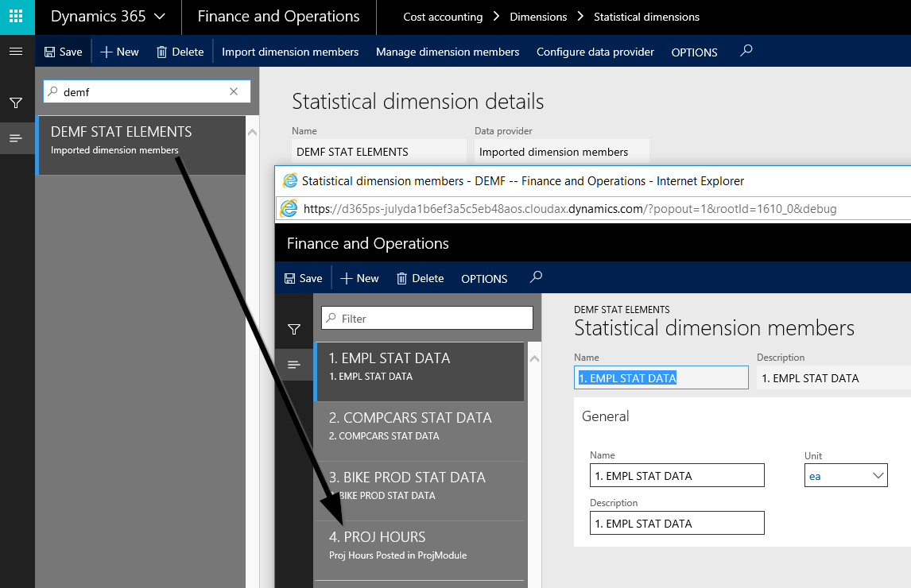
Task: Click the Filter input in popup list
Action: coord(434,319)
